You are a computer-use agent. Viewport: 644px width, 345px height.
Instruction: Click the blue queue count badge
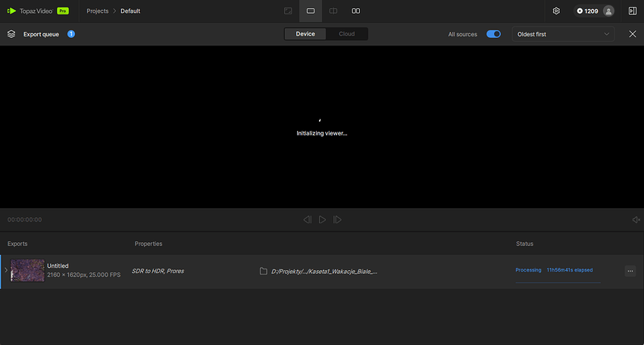(x=71, y=34)
